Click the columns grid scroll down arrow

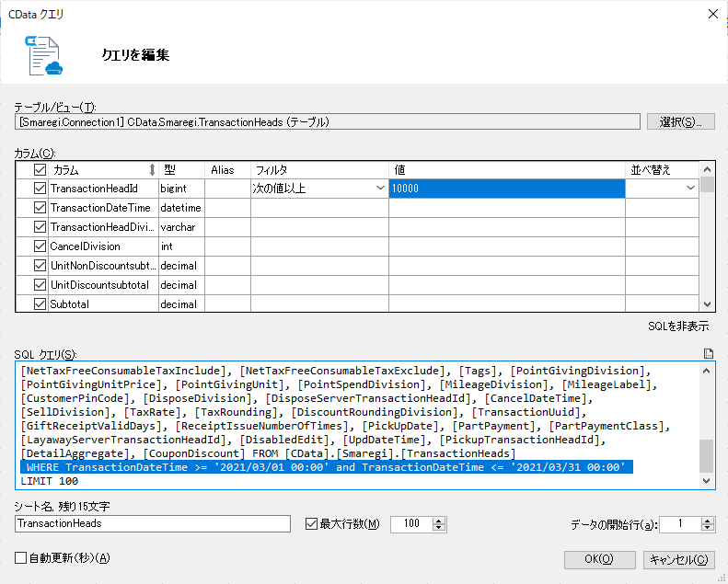(707, 304)
